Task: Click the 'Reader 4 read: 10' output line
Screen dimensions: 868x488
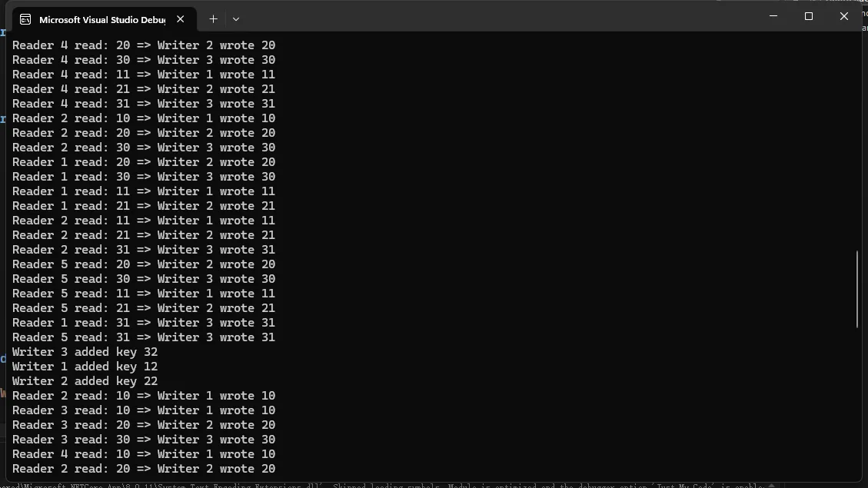Action: [x=144, y=454]
